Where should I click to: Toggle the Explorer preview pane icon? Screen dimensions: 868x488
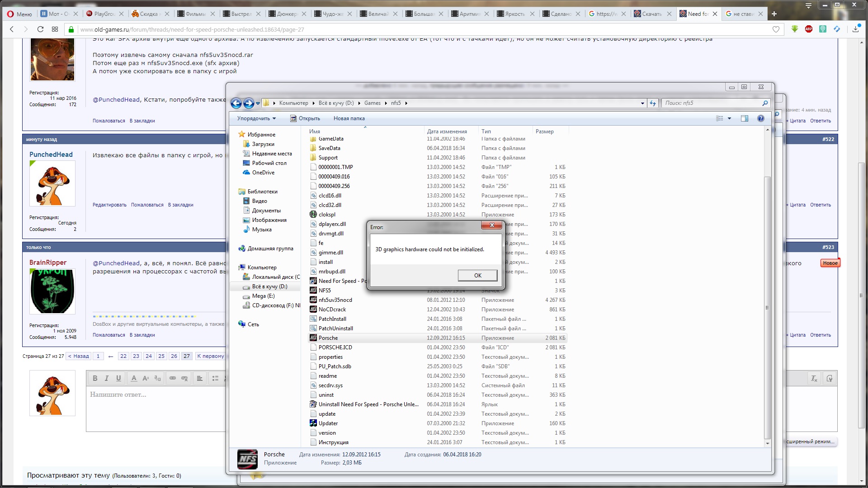pos(745,118)
